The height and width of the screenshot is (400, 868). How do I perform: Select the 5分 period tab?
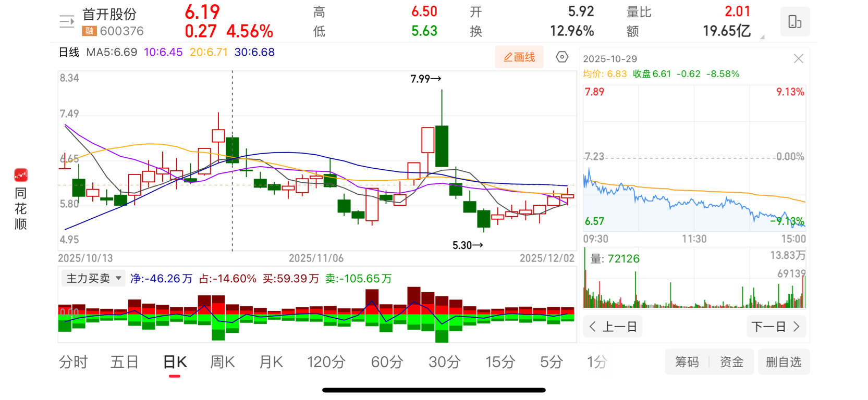coord(551,362)
